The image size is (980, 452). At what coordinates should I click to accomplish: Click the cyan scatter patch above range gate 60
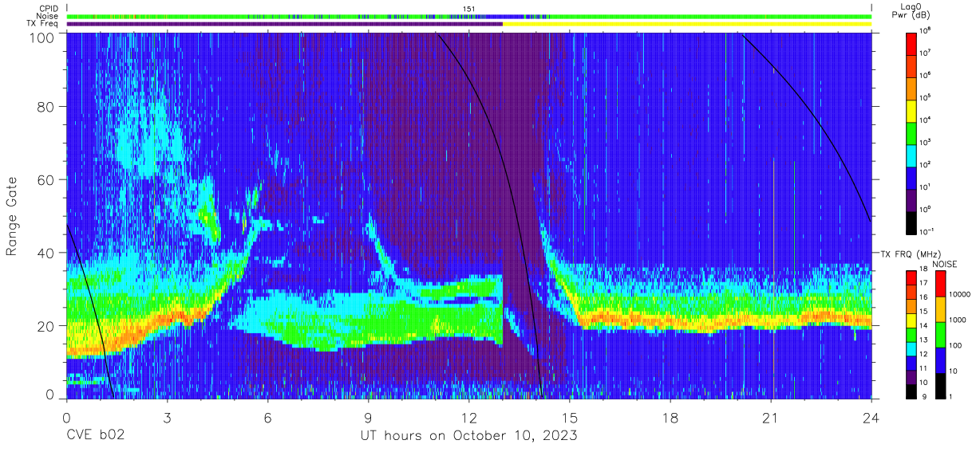[x=148, y=136]
